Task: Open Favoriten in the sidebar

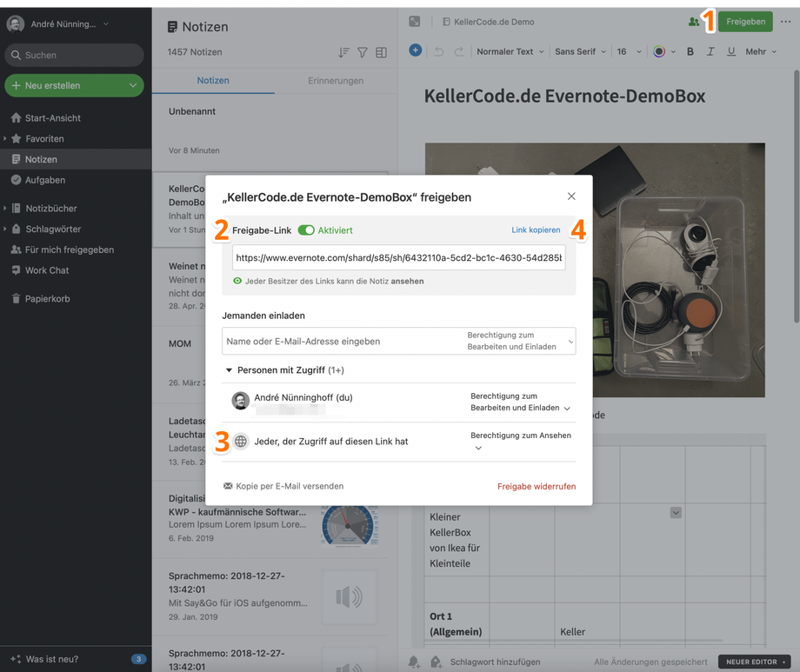Action: (x=44, y=139)
